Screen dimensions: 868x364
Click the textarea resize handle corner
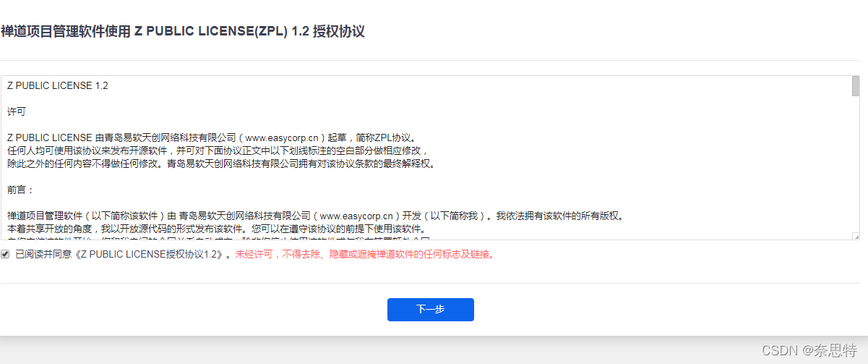(856, 236)
